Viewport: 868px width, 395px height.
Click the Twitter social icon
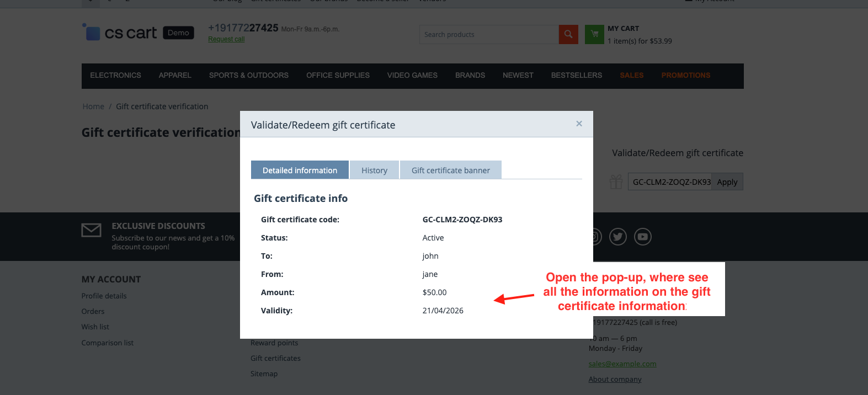(618, 237)
